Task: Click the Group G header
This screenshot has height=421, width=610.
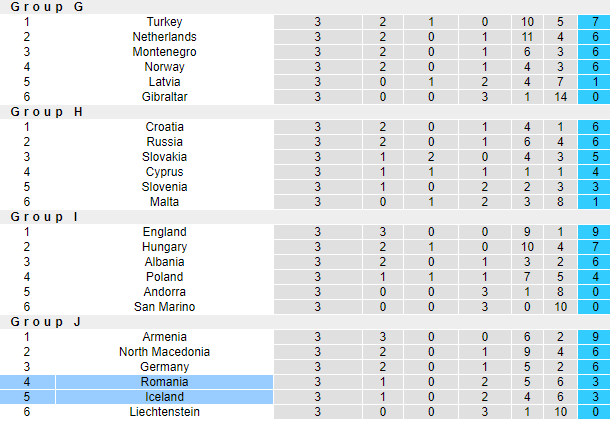Action: pos(47,6)
